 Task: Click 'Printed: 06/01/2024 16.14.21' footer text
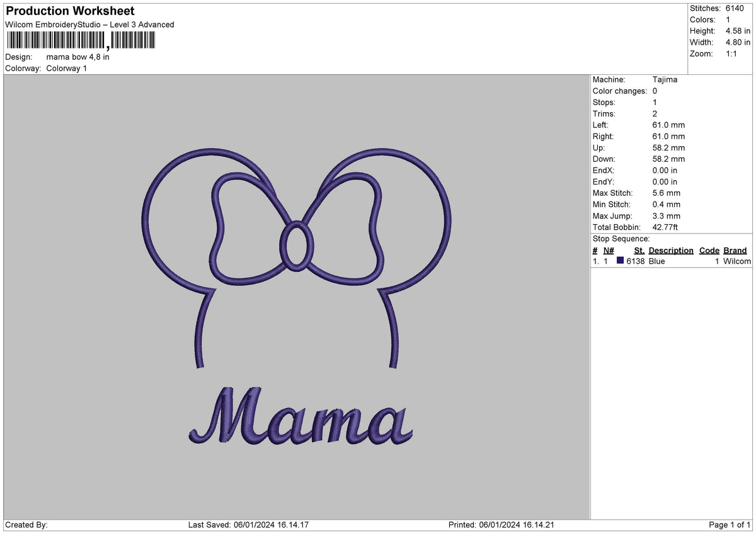(501, 525)
